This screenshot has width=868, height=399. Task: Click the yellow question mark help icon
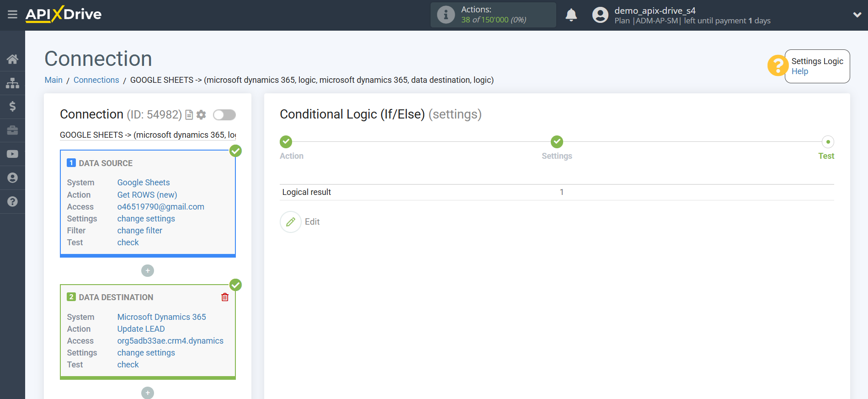pos(777,65)
